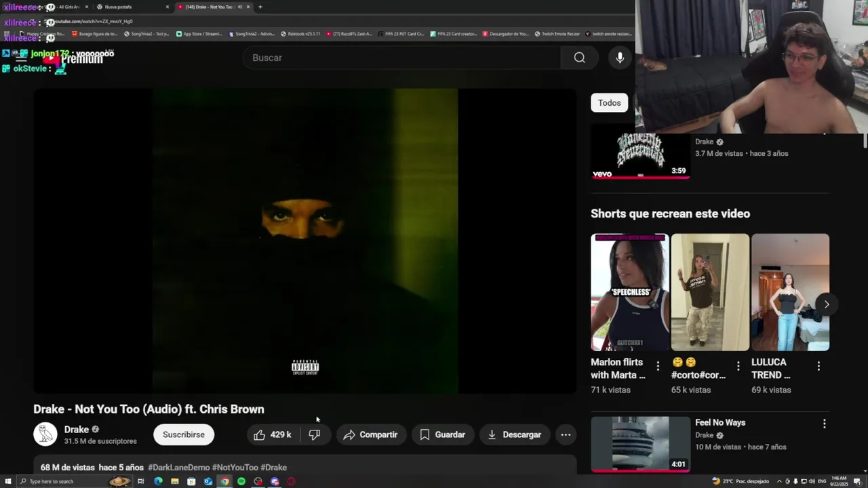Open the SPEECHLESS Marlon flirts short thumbnail

click(629, 292)
